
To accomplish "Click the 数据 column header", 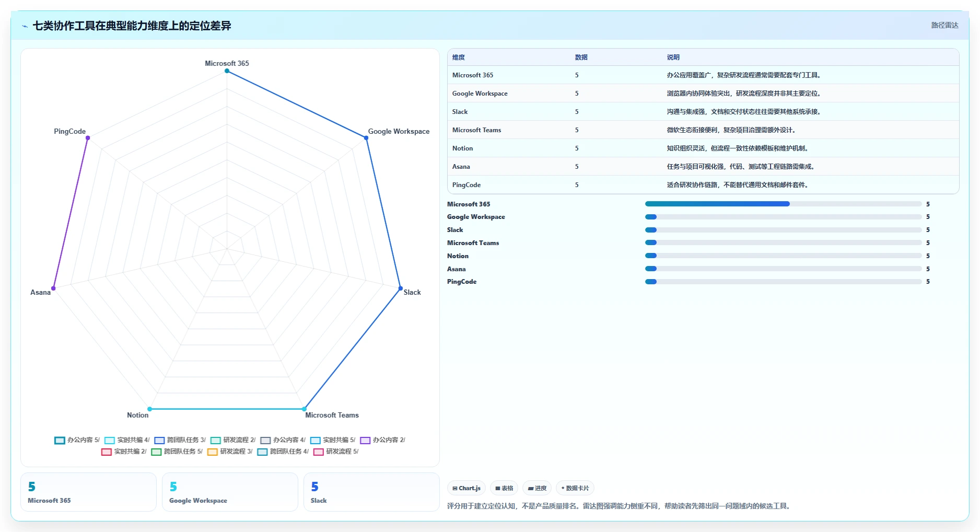I will pyautogui.click(x=581, y=57).
